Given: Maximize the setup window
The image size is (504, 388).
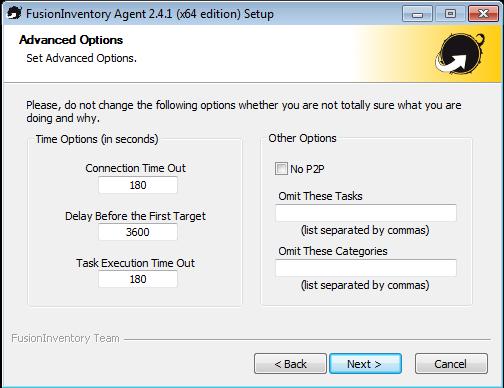Looking at the screenshot, I should (x=450, y=14).
